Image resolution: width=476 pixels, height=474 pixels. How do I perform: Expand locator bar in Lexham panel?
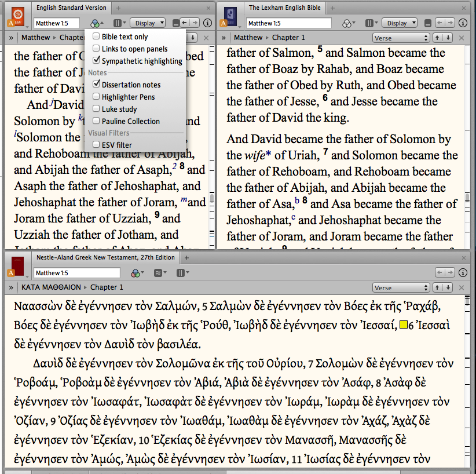point(224,38)
